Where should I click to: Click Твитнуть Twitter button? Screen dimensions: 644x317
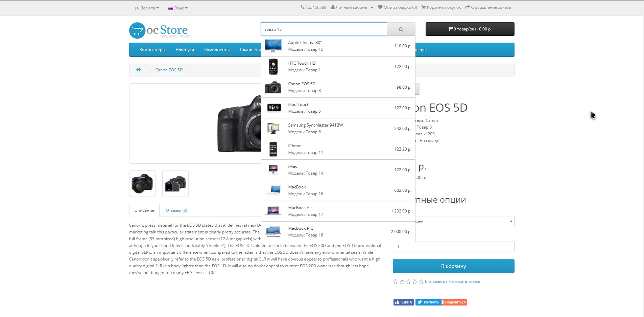[x=428, y=302]
